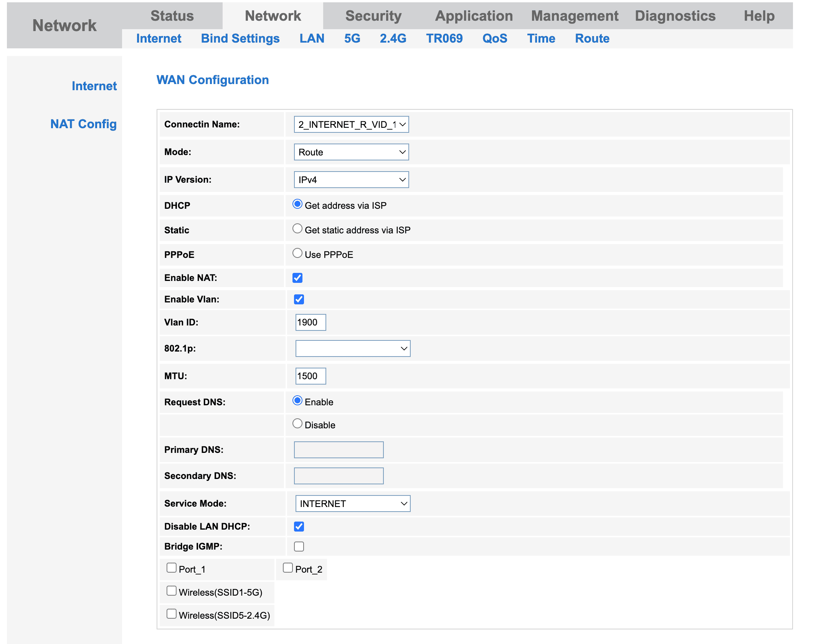Toggle the Enable Vlan checkbox
816x644 pixels.
(x=299, y=299)
